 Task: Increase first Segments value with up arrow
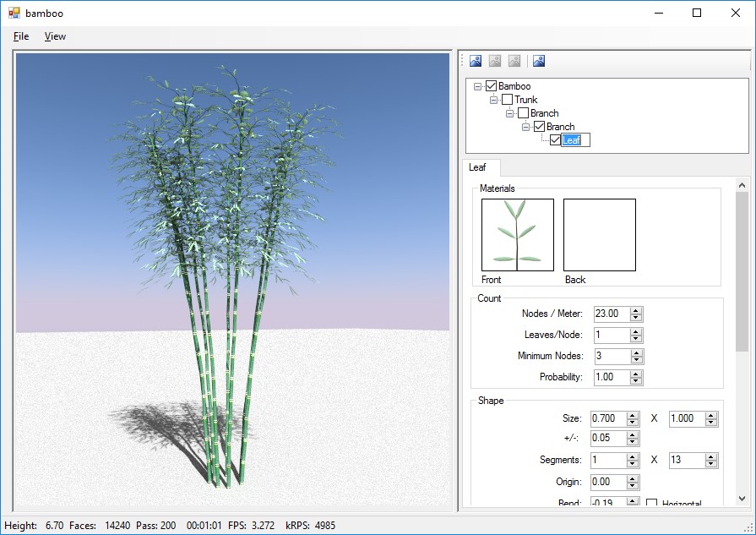pos(633,457)
